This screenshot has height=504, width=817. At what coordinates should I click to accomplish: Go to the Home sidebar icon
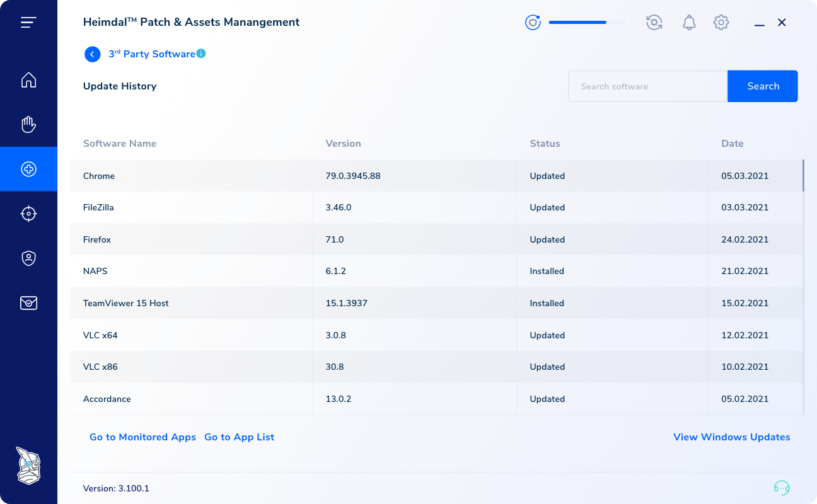28,80
